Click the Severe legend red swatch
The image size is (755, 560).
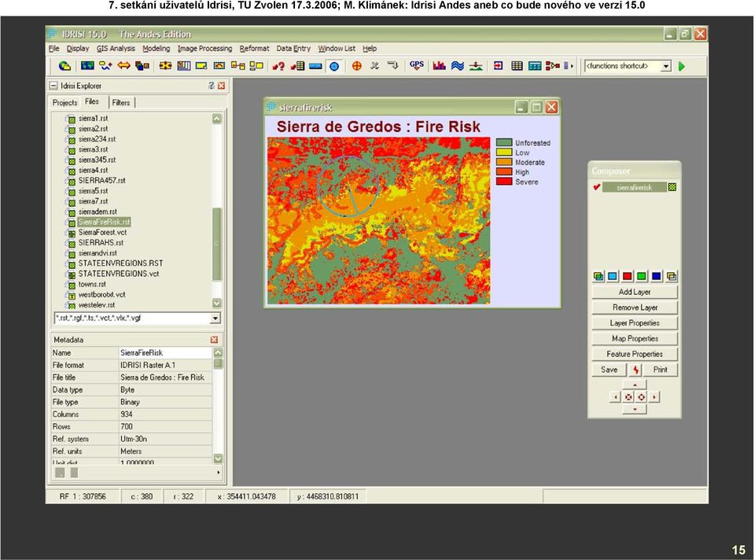click(x=503, y=182)
